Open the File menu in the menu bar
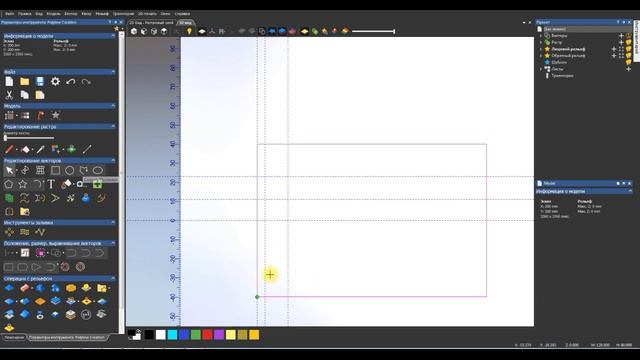 (9, 14)
